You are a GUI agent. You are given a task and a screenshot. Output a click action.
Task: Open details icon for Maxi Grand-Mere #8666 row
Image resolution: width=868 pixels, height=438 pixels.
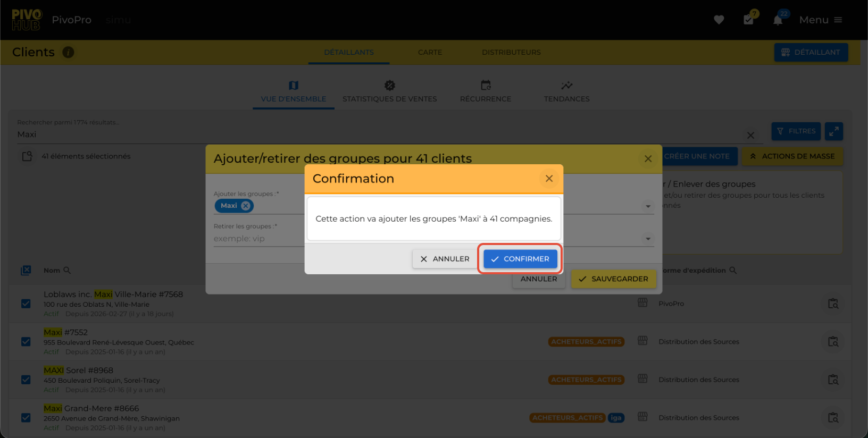click(833, 418)
